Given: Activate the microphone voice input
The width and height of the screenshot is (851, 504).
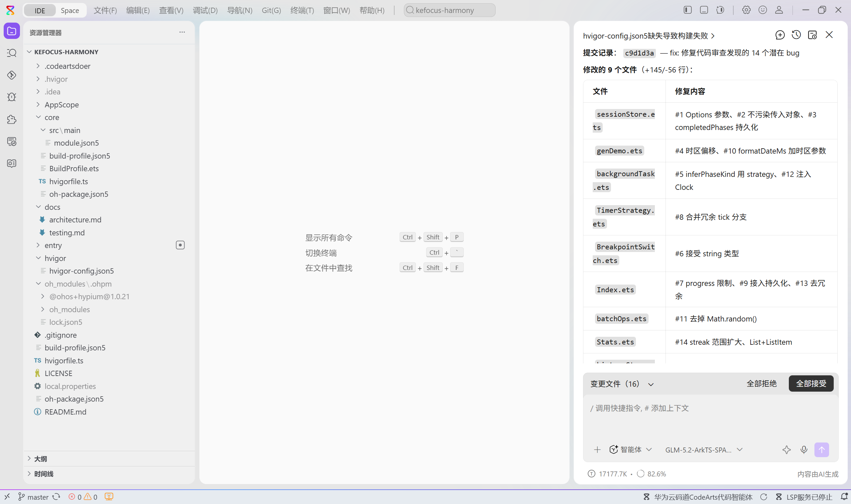Looking at the screenshot, I should point(804,450).
